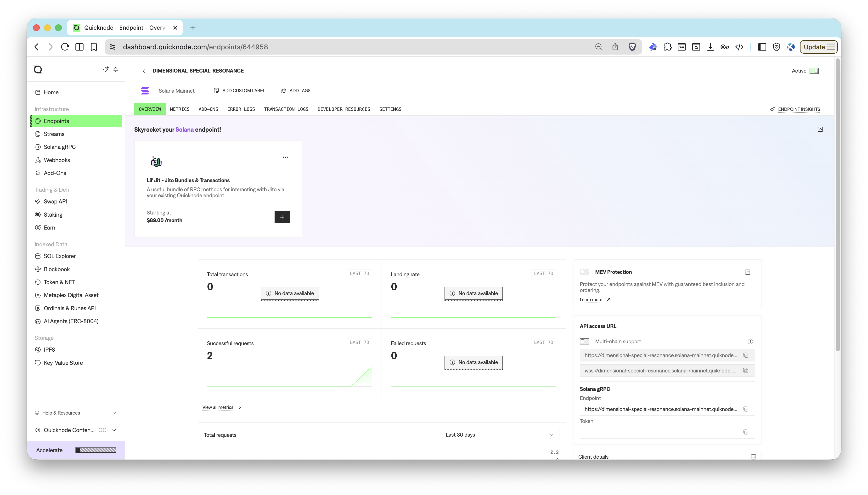Click the Lil' Jit add-on thumbnail icon

click(x=156, y=162)
